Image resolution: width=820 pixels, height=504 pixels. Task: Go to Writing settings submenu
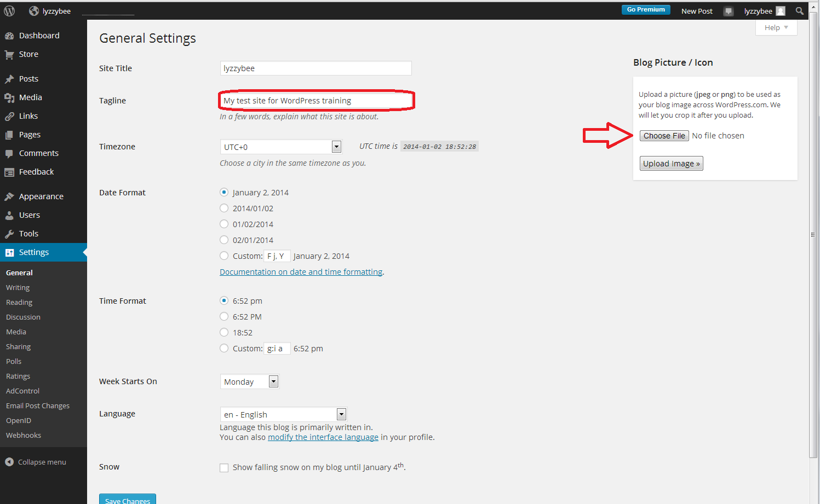pyautogui.click(x=18, y=287)
